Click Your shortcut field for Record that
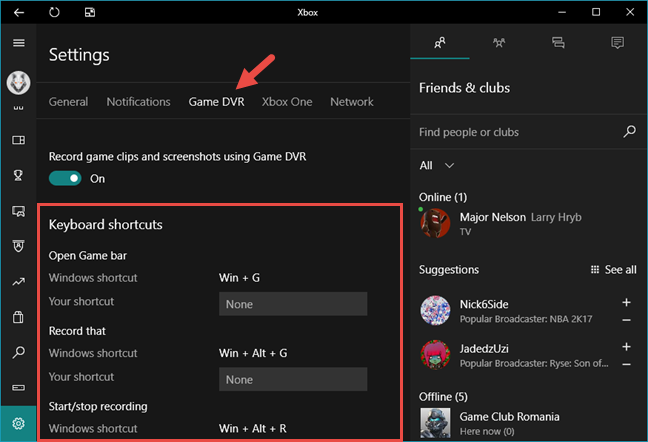Screen dimensions: 648x442 pyautogui.click(x=293, y=379)
